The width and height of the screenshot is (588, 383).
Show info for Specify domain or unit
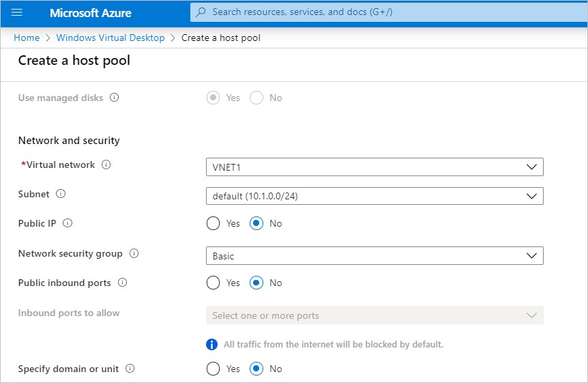point(130,369)
